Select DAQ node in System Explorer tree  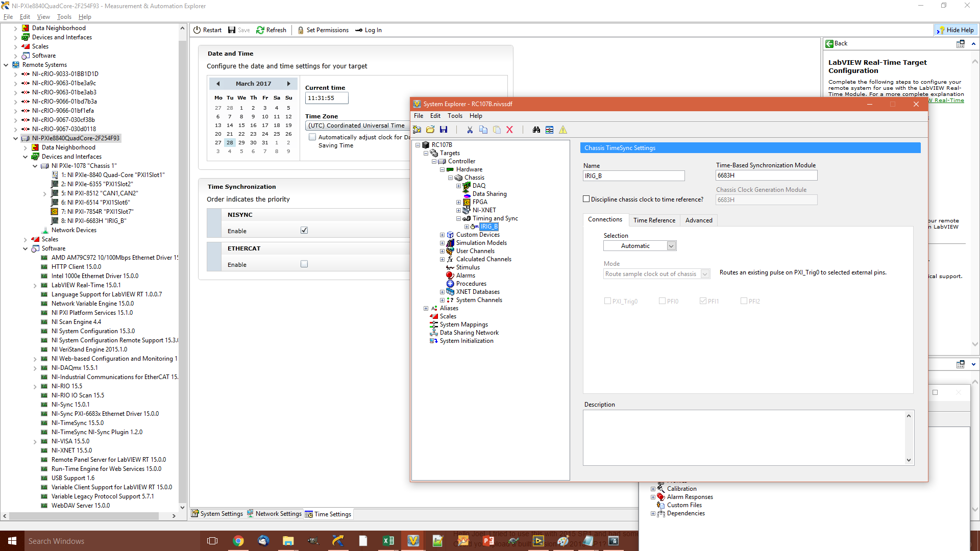[x=479, y=186]
